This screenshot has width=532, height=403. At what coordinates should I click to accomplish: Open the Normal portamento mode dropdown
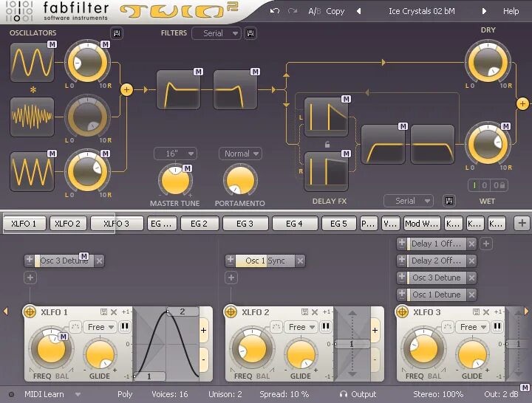[241, 154]
